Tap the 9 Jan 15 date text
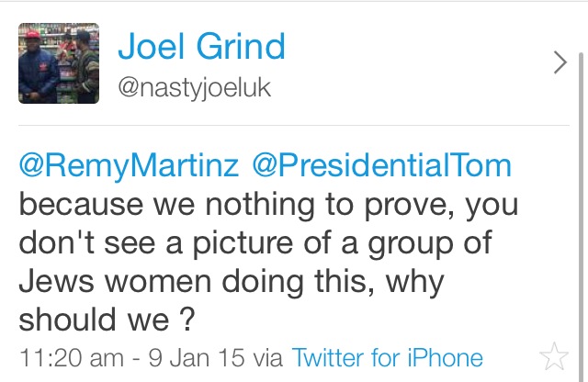The image size is (588, 382). coord(191,357)
